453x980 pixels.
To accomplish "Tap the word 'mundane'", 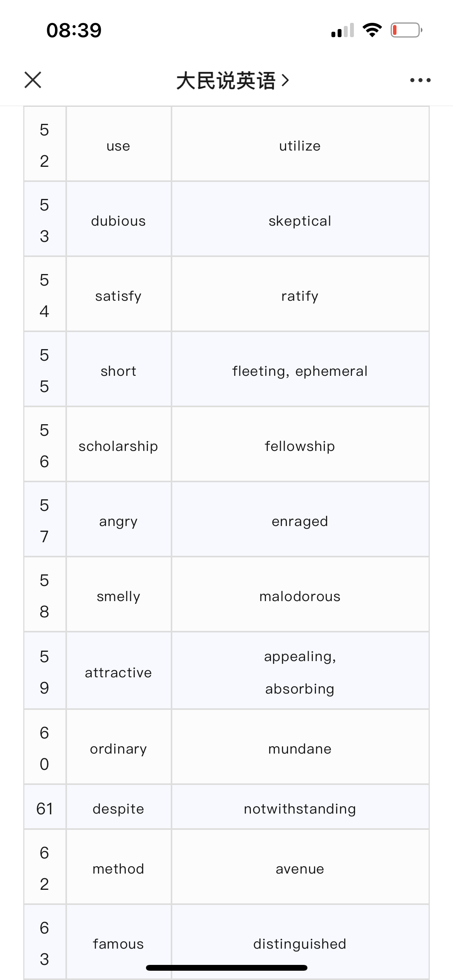I will pyautogui.click(x=300, y=749).
